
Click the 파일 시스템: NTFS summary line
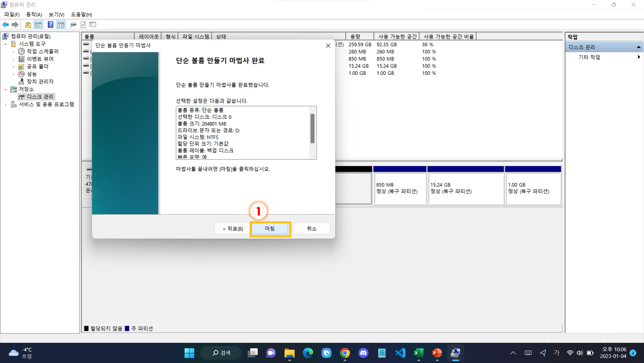point(198,137)
